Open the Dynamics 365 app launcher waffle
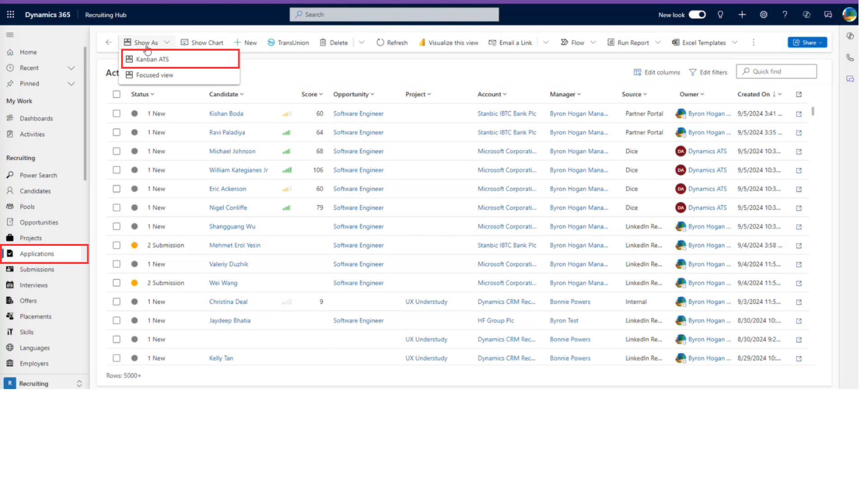The width and height of the screenshot is (868, 488). tap(10, 14)
